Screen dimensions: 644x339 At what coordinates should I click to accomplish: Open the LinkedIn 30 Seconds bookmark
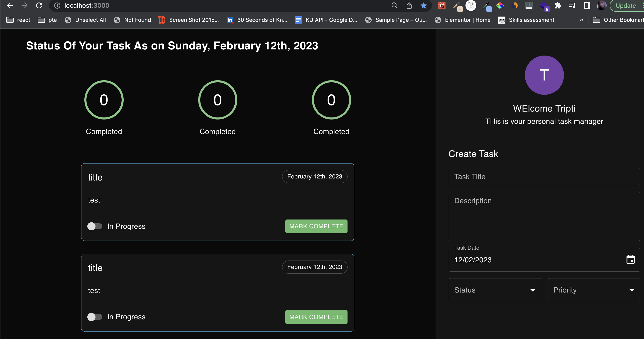pyautogui.click(x=257, y=20)
